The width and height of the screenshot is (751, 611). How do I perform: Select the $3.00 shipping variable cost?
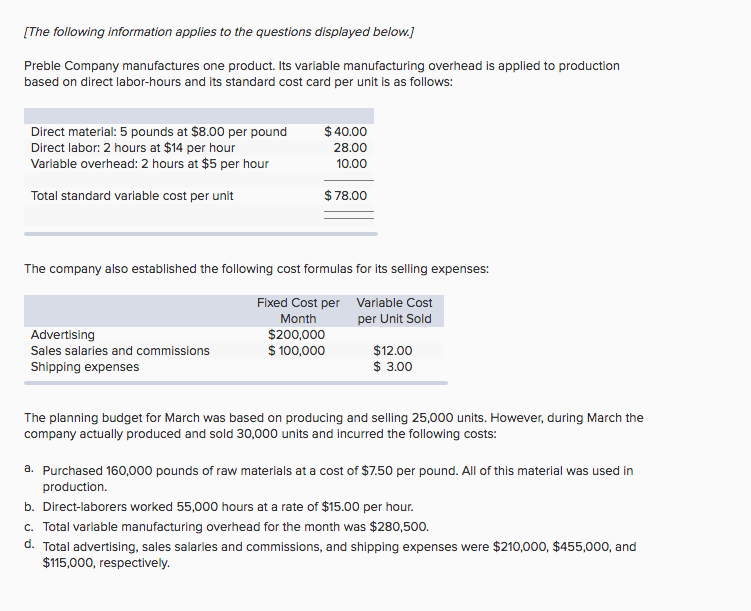tap(393, 367)
